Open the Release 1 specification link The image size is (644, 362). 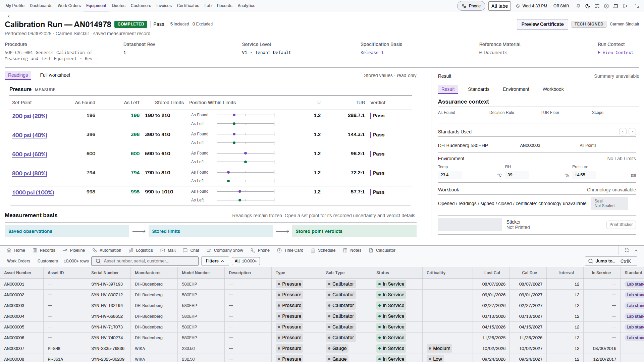click(x=372, y=53)
